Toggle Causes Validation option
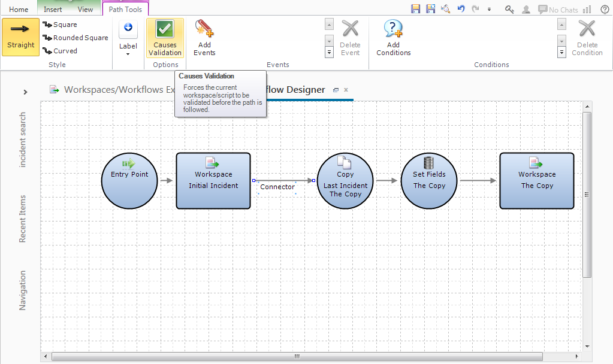The height and width of the screenshot is (364, 613). [165, 38]
